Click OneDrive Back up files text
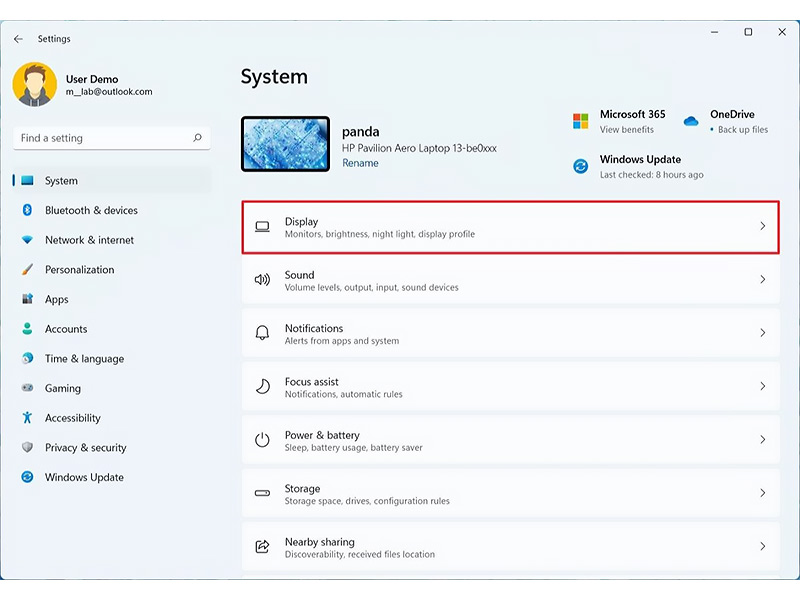Viewport: 800px width, 600px height. point(743,130)
